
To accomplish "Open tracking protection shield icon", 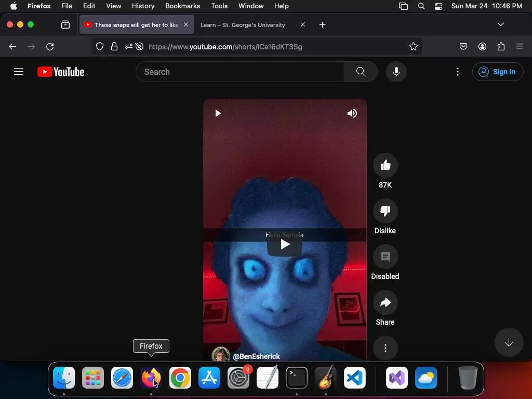I will tap(99, 46).
